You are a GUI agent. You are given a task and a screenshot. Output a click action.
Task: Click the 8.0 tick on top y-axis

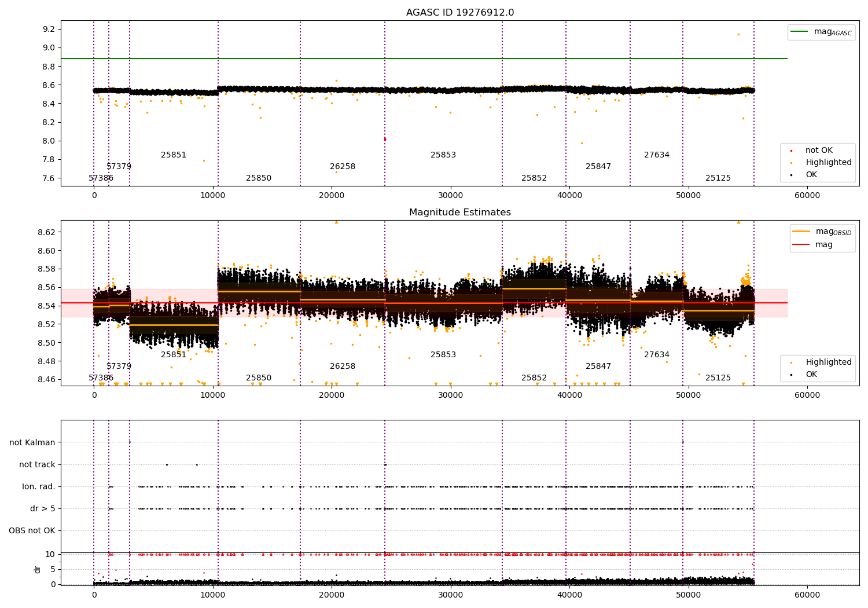(x=49, y=141)
